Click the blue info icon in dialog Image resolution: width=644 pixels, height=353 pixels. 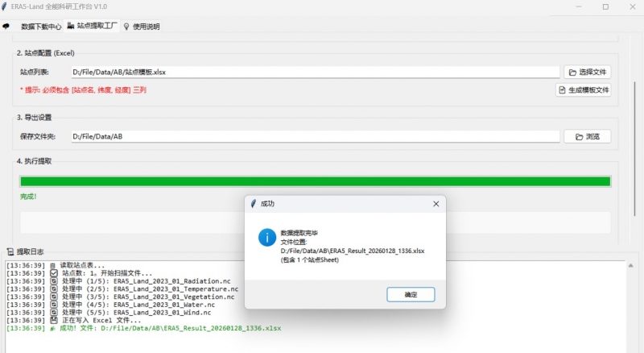coord(266,237)
